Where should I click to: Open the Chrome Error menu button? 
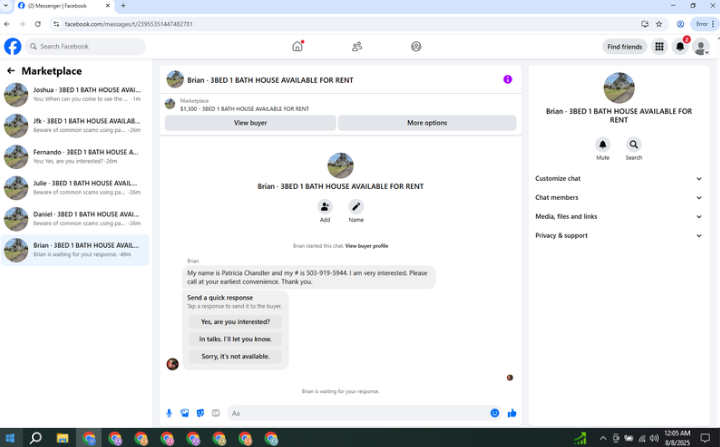tap(704, 24)
